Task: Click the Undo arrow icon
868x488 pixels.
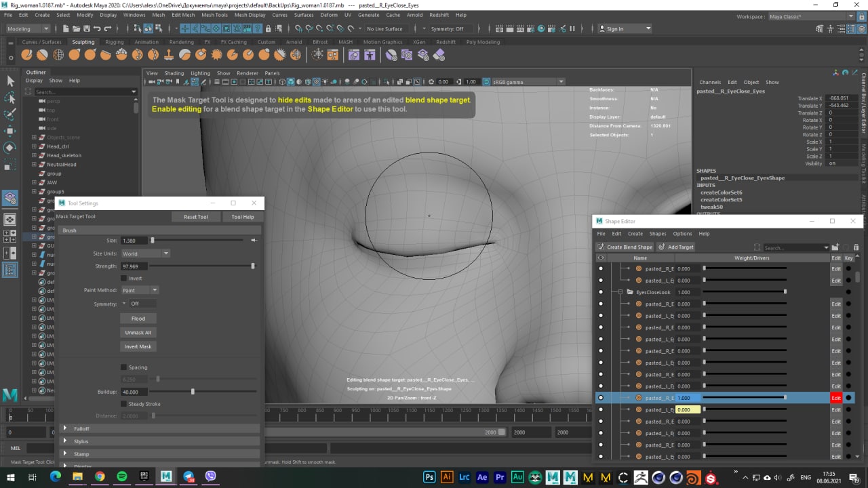Action: 97,28
